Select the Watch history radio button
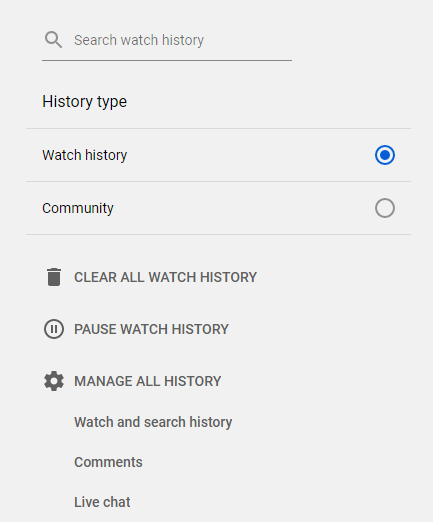This screenshot has width=433, height=522. point(385,155)
